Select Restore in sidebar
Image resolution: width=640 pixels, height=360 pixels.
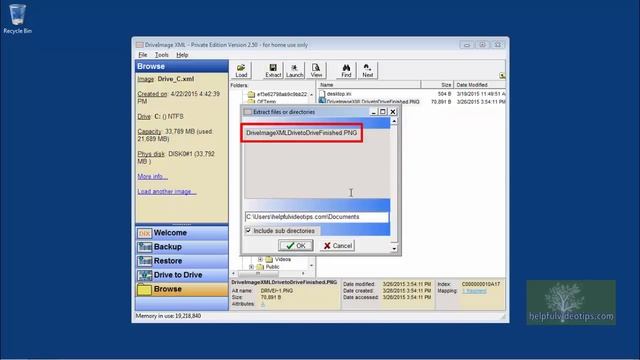[x=182, y=261]
